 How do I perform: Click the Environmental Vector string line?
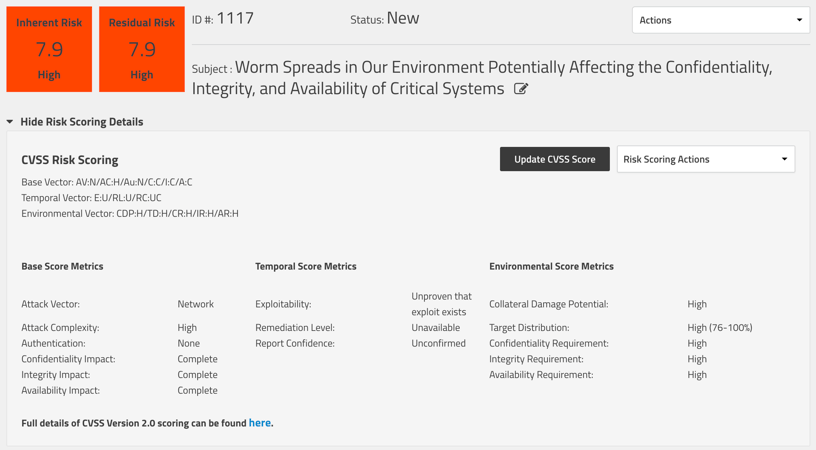[x=130, y=213]
